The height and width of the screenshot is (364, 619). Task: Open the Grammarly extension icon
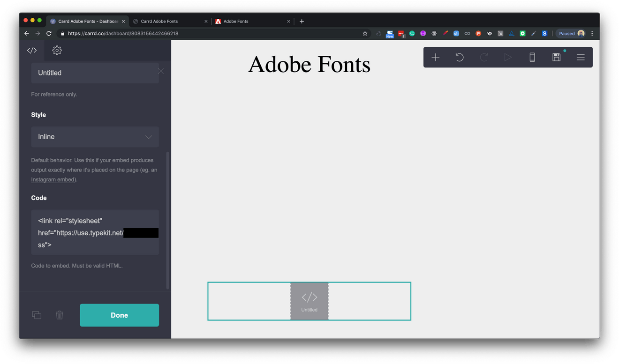click(412, 33)
